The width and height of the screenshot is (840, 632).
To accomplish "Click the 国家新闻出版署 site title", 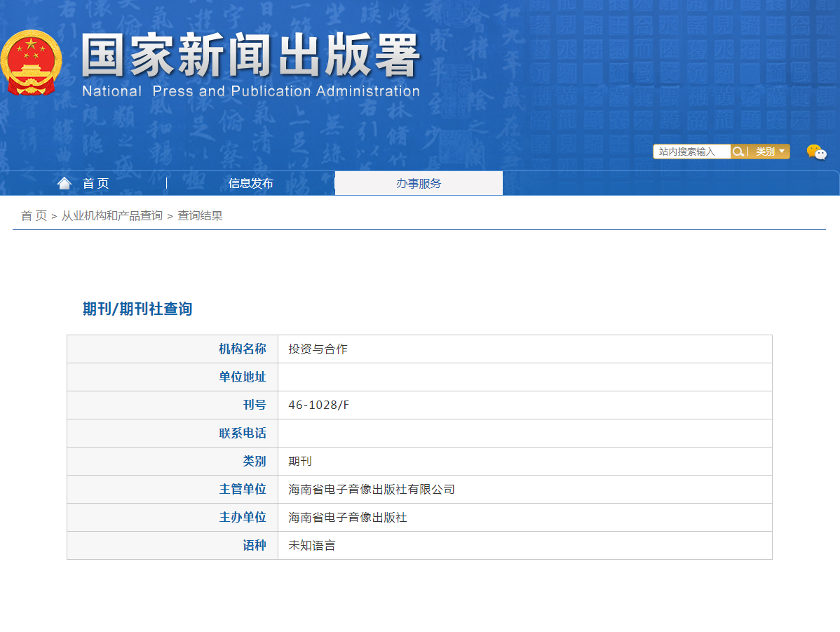I will [x=250, y=55].
